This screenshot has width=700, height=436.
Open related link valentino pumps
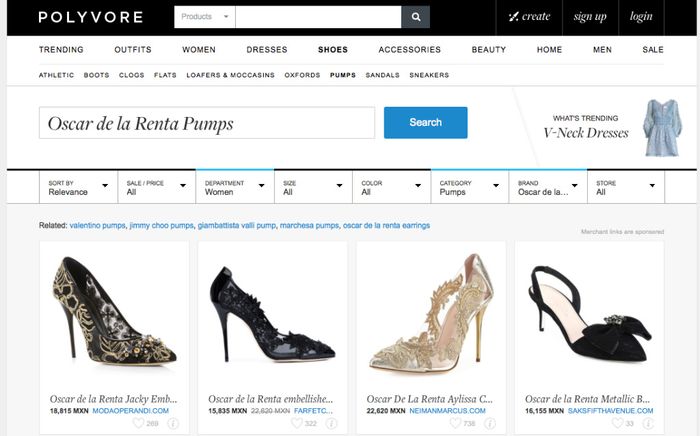point(97,225)
